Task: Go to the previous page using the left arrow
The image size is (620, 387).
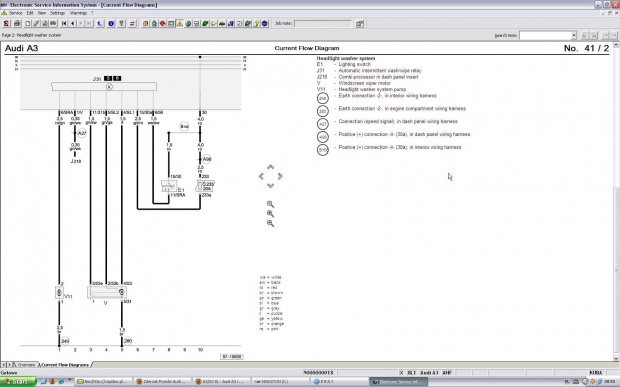Action: pyautogui.click(x=72, y=24)
